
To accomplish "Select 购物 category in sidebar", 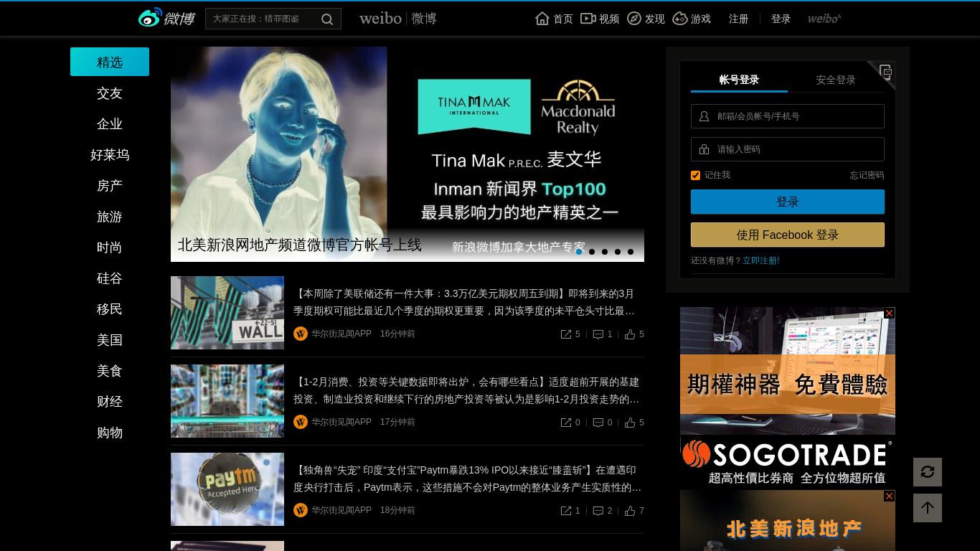I will (110, 433).
